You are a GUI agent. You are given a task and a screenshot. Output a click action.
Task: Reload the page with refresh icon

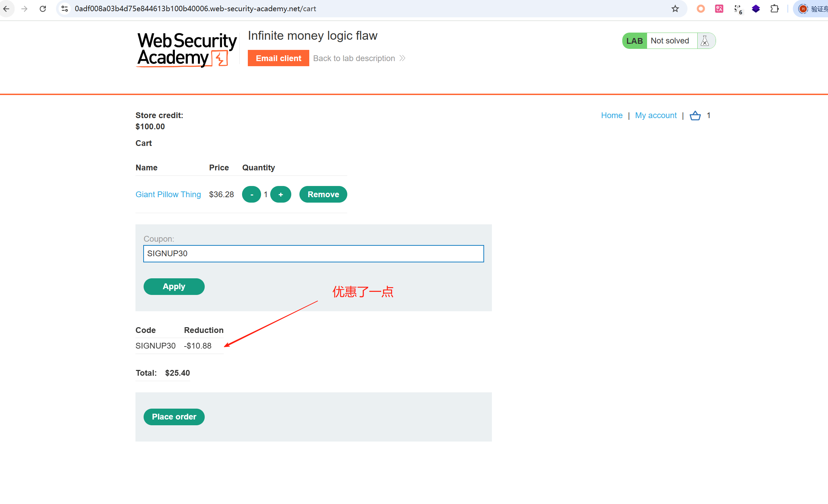click(43, 9)
